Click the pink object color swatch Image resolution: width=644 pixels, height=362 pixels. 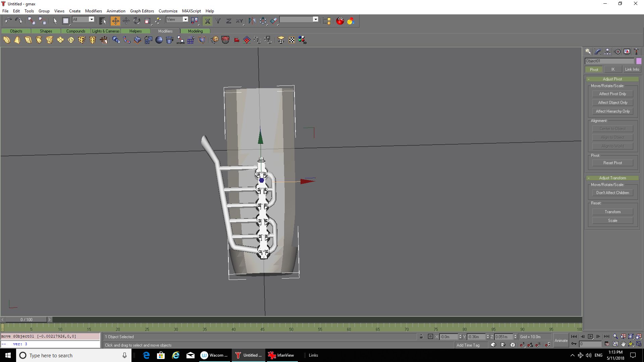click(x=639, y=61)
